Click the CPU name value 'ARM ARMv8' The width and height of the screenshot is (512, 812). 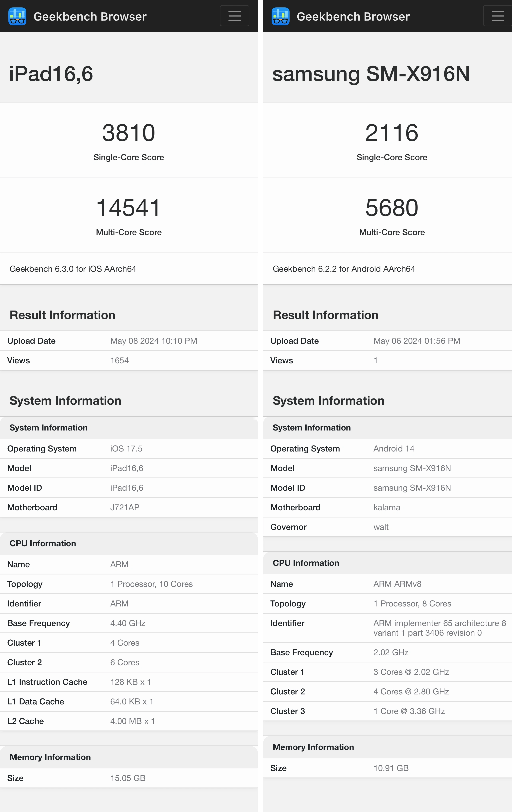pyautogui.click(x=397, y=584)
